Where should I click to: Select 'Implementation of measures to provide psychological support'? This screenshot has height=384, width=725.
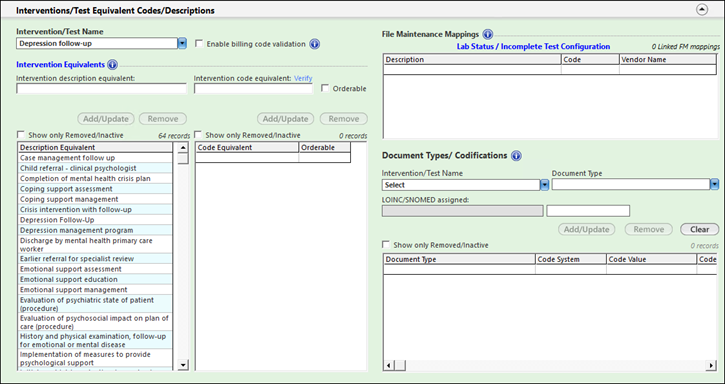[95, 358]
